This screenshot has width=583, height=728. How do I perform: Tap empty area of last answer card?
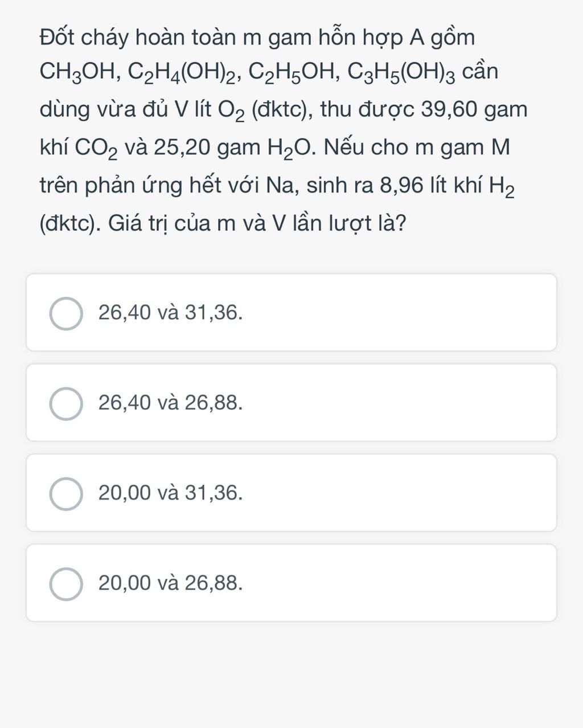click(x=399, y=583)
